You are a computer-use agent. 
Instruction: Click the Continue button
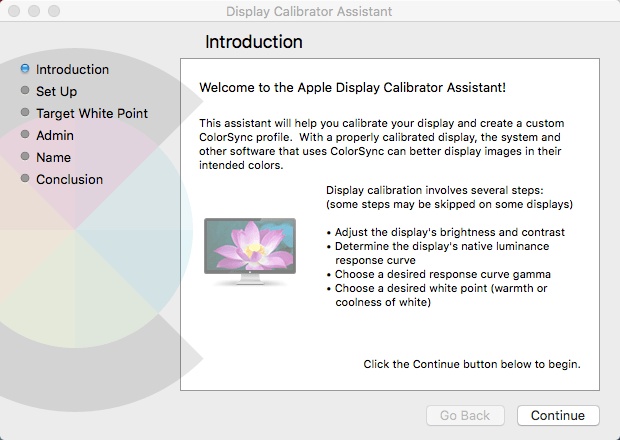point(558,415)
